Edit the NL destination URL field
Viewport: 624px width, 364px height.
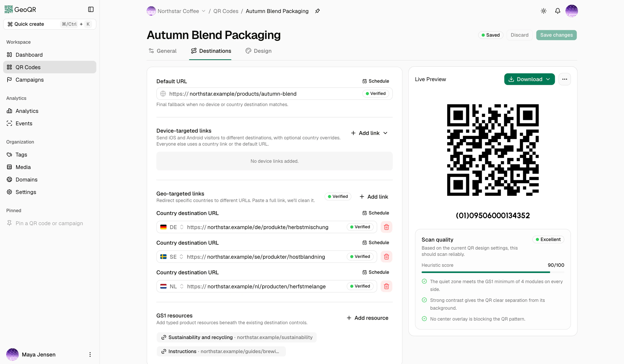click(x=266, y=286)
